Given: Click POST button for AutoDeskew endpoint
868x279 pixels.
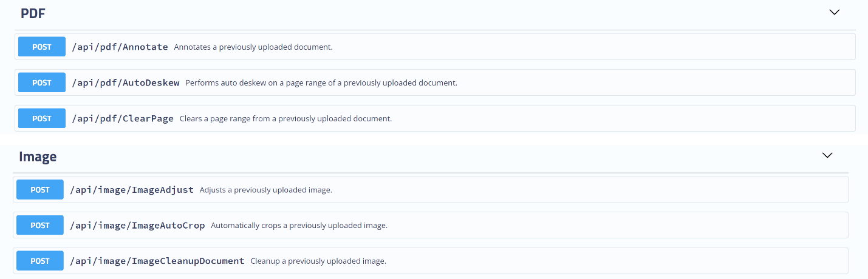Looking at the screenshot, I should [x=42, y=82].
